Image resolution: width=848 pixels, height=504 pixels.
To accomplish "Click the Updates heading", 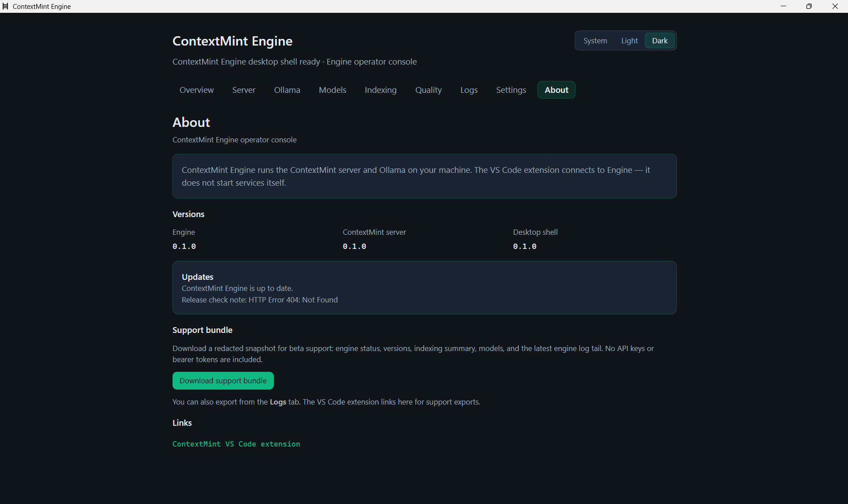I will point(197,277).
